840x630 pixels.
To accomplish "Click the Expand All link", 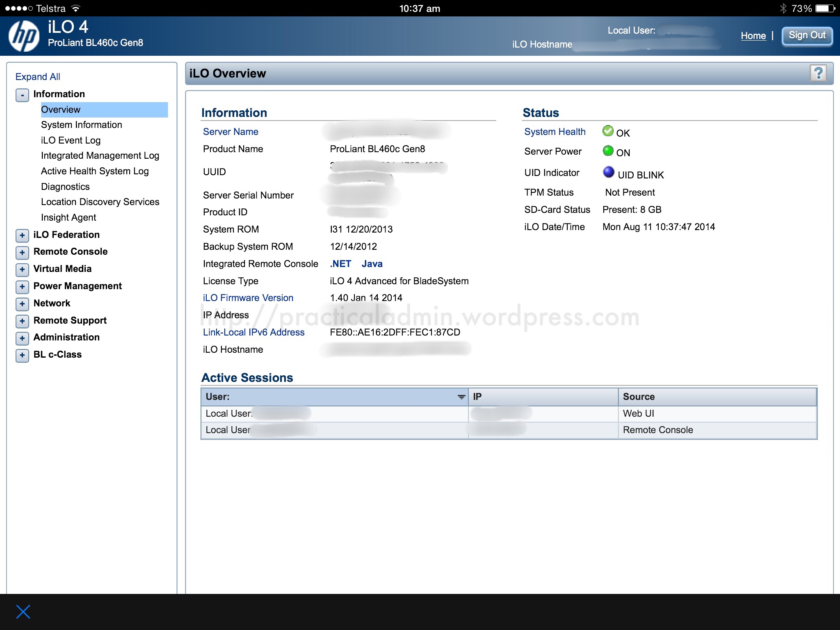I will point(38,77).
